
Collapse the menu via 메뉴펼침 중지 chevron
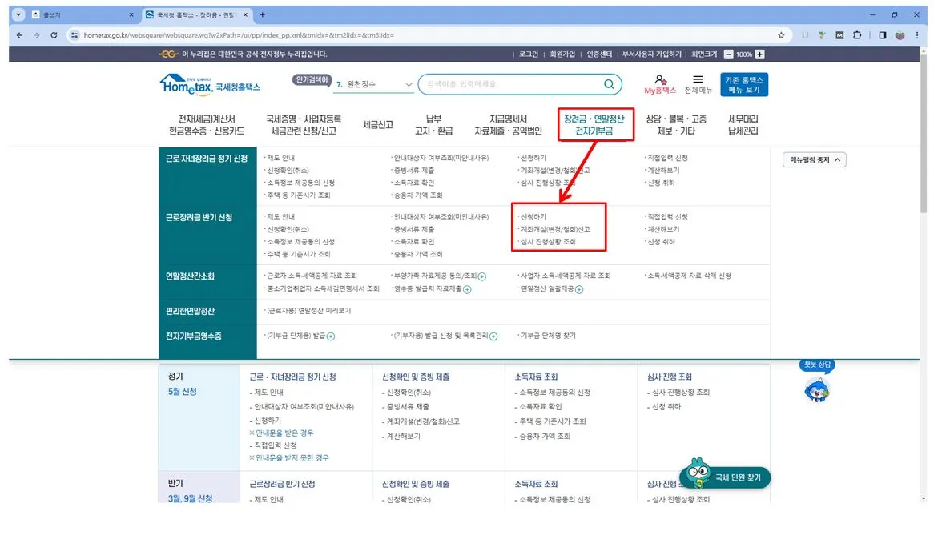pyautogui.click(x=838, y=159)
